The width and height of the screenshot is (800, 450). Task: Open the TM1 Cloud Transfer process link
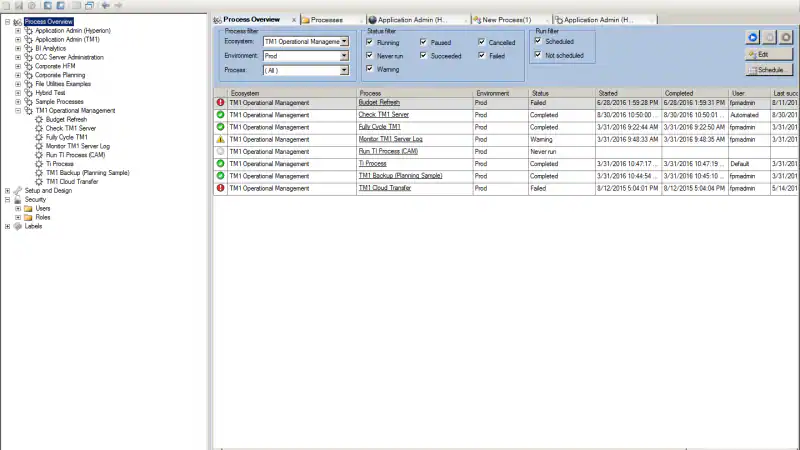click(385, 188)
